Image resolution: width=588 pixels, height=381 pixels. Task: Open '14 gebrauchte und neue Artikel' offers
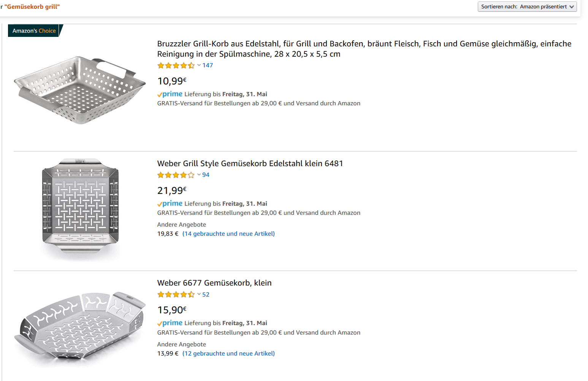point(228,234)
